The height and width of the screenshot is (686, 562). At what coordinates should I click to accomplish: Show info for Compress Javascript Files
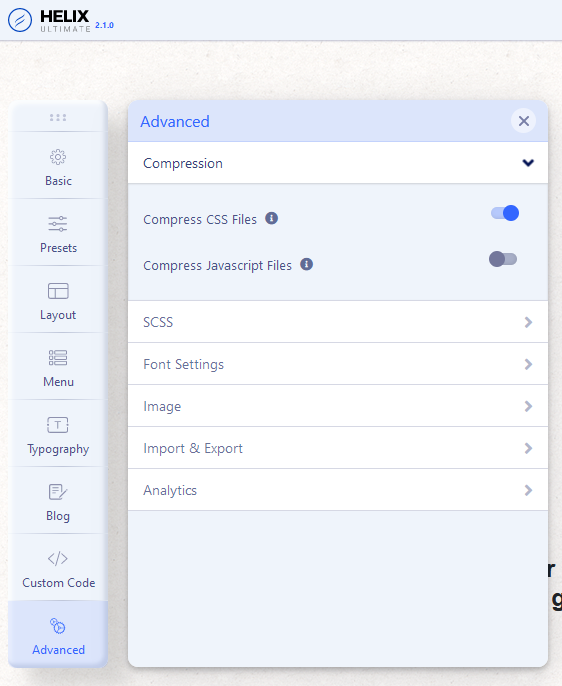[x=307, y=264]
